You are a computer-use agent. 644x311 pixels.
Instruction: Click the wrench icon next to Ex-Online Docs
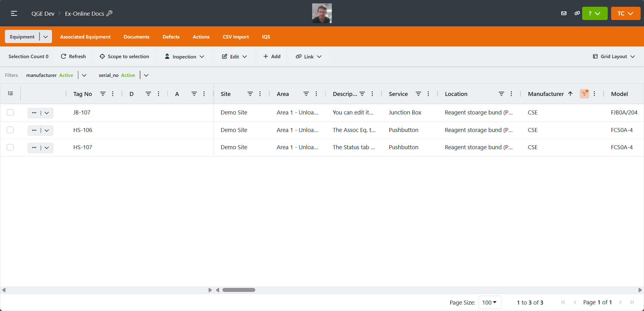tap(109, 13)
